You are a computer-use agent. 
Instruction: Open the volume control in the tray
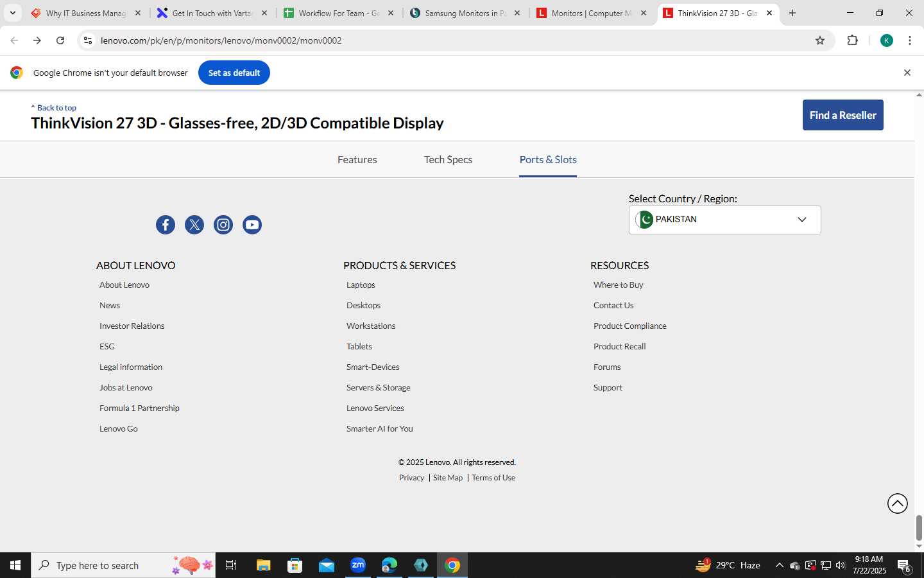(841, 565)
